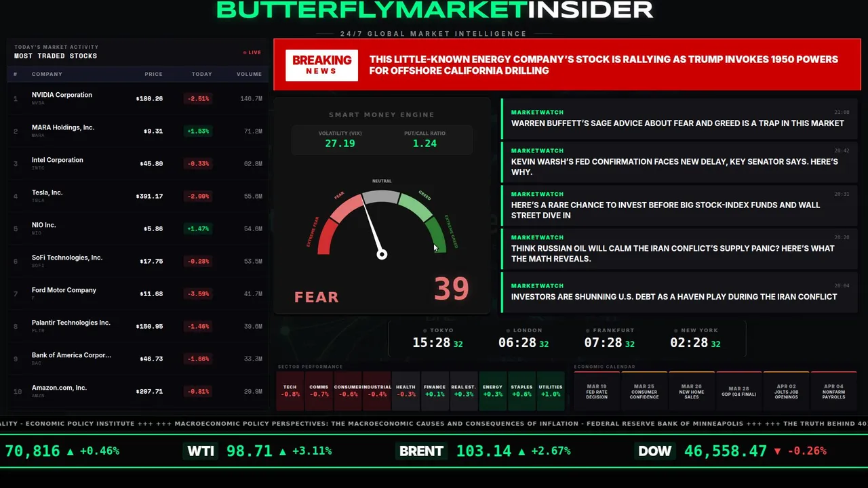Click the Neutral gauge segment
Screen dimensions: 868x488
click(381, 197)
